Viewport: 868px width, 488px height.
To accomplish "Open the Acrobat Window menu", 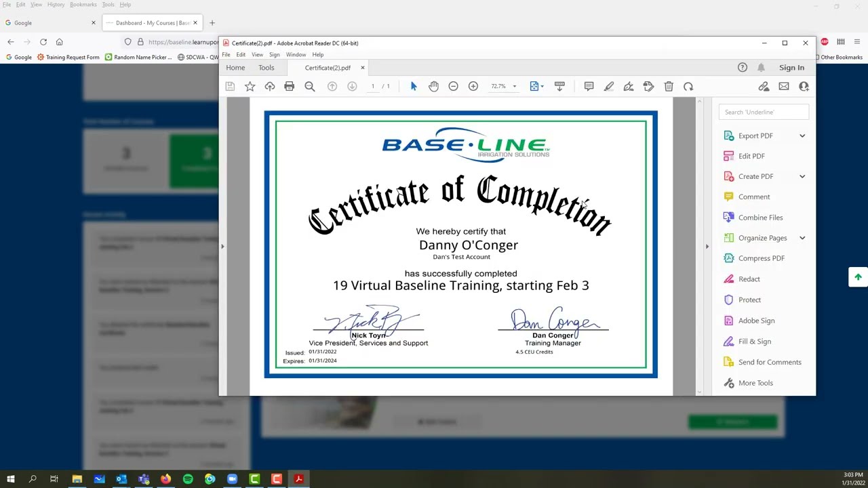I will [296, 55].
